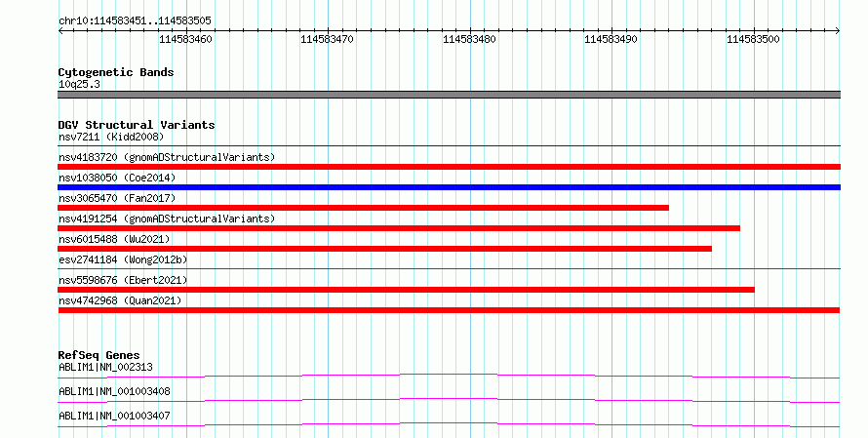Viewport: 868px width, 438px height.
Task: Select the Cytogenetic Bands track heading
Action: click(x=116, y=72)
